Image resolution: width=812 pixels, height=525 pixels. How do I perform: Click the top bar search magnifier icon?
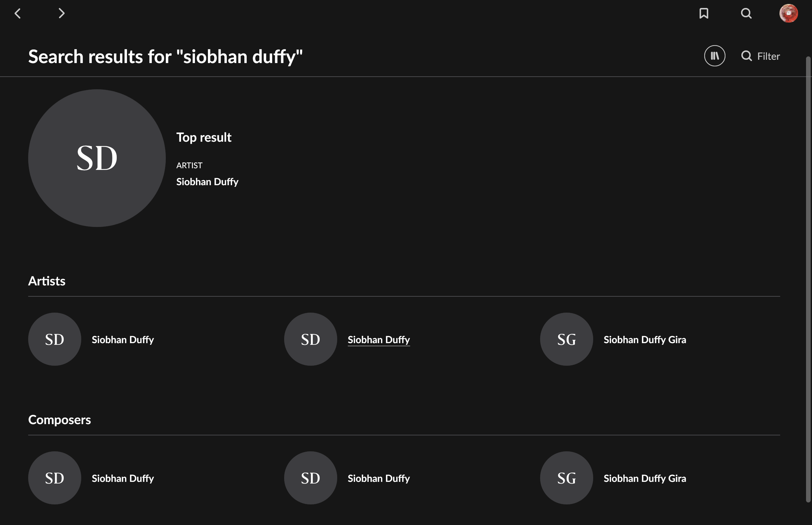(746, 14)
